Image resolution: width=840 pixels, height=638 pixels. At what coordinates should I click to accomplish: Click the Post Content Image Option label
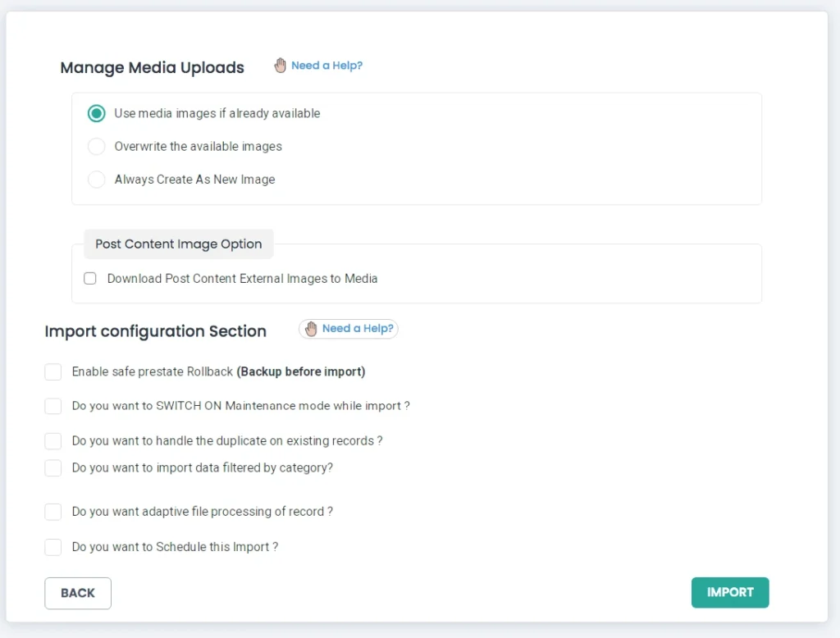point(178,244)
